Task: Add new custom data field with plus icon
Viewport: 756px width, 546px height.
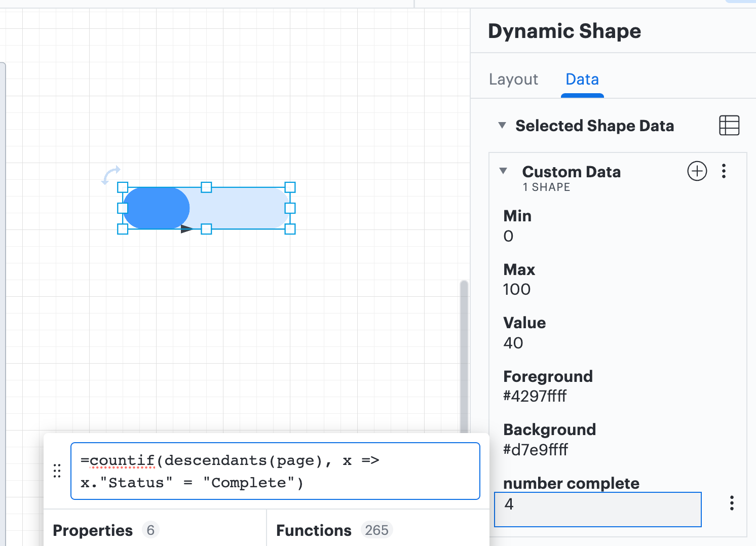Action: point(697,171)
